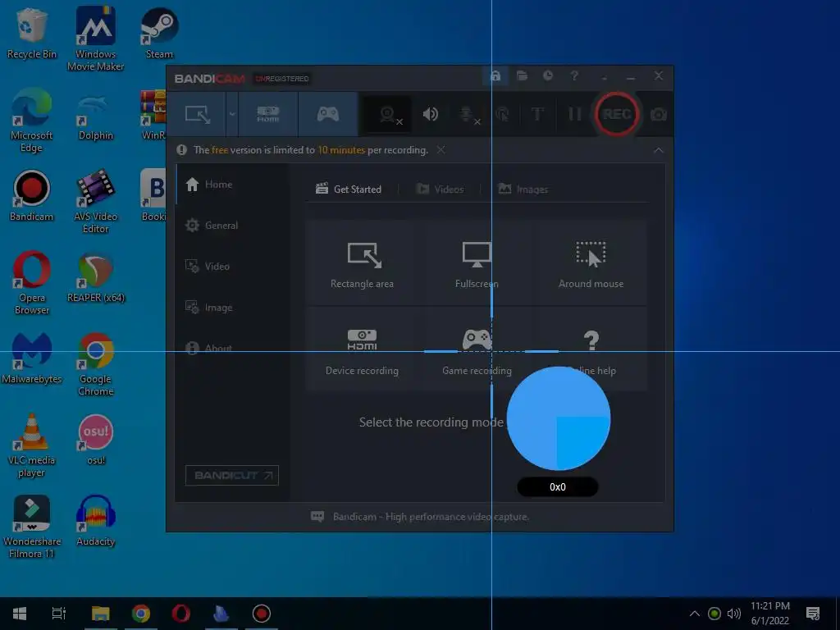Select Audacity desktop icon
Viewport: 840px width, 630px height.
click(x=95, y=521)
